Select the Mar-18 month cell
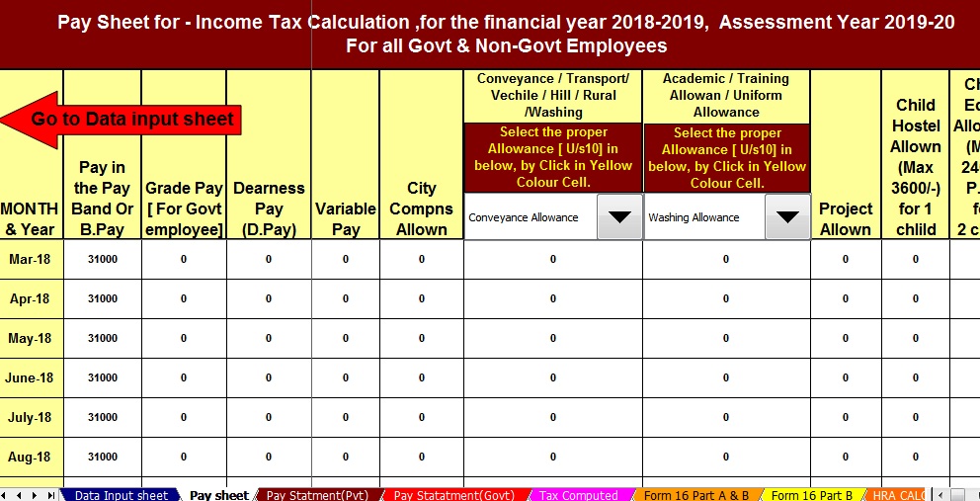The height and width of the screenshot is (501, 980). (x=32, y=259)
